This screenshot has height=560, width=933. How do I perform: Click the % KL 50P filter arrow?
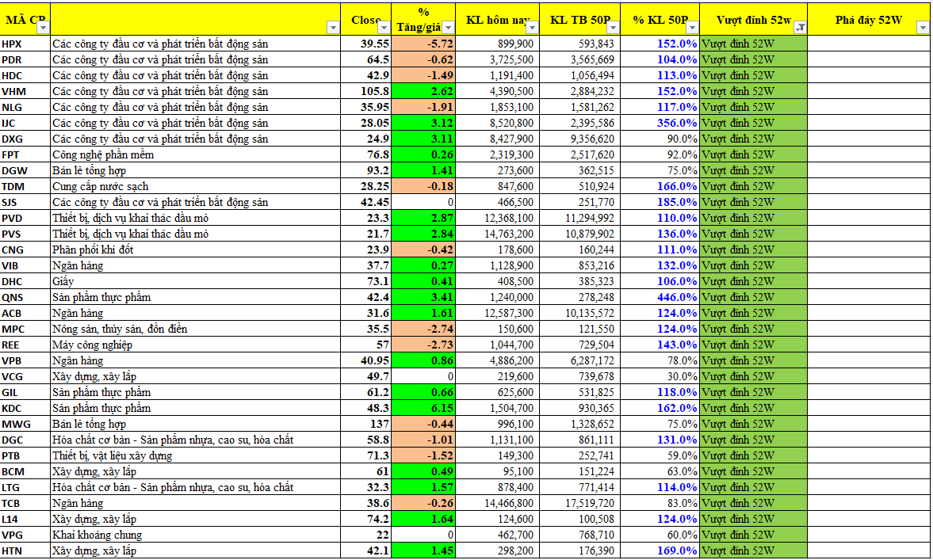point(691,28)
